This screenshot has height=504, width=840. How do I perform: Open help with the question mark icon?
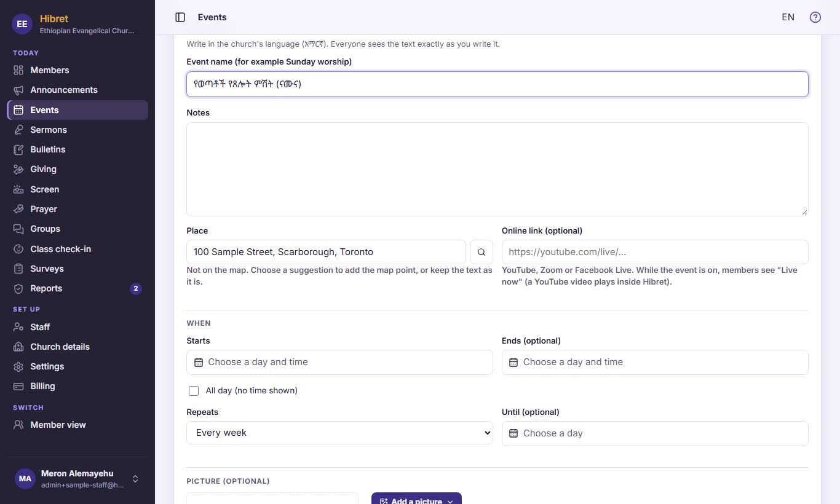pyautogui.click(x=815, y=17)
